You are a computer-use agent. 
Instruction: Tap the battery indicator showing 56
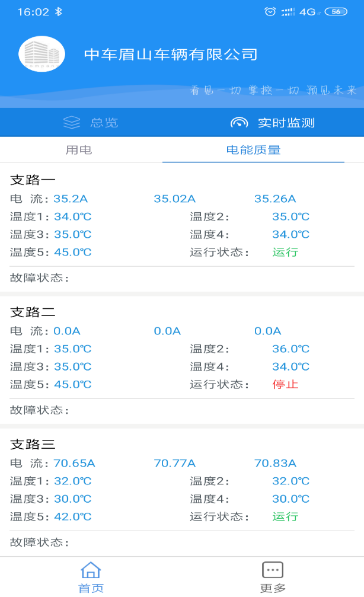(336, 12)
